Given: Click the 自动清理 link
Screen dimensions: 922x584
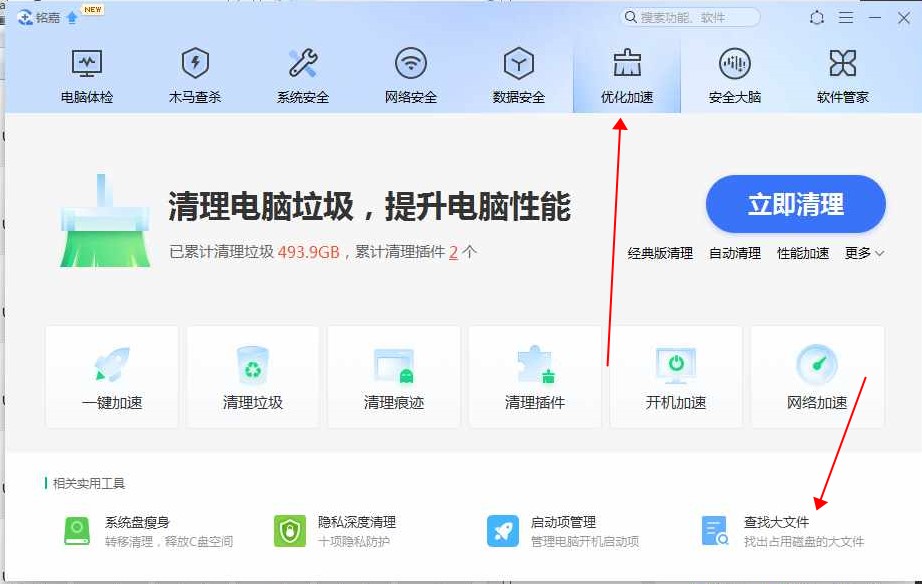Looking at the screenshot, I should [x=735, y=253].
